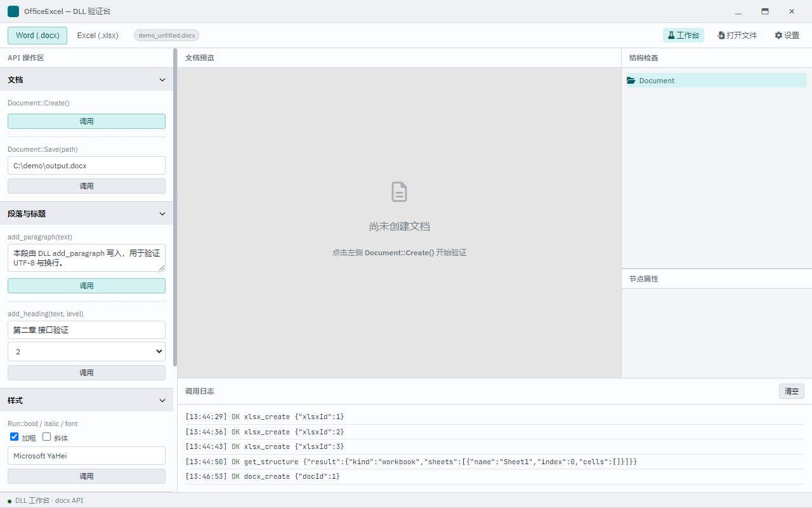812x508 pixels.
Task: Invoke the style 调用 button
Action: 86,476
